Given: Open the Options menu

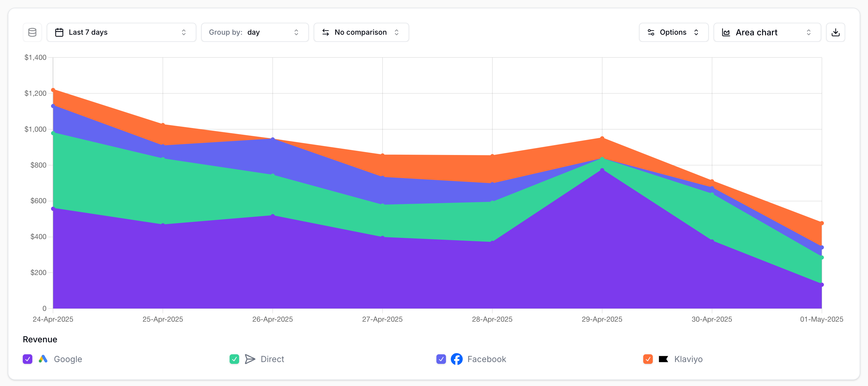Looking at the screenshot, I should click(x=673, y=32).
